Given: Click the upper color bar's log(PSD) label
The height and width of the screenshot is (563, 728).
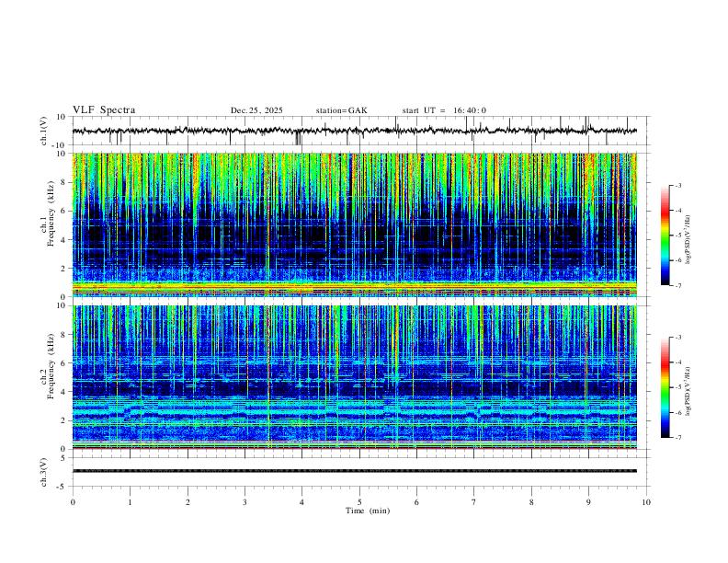Looking at the screenshot, I should [x=688, y=239].
